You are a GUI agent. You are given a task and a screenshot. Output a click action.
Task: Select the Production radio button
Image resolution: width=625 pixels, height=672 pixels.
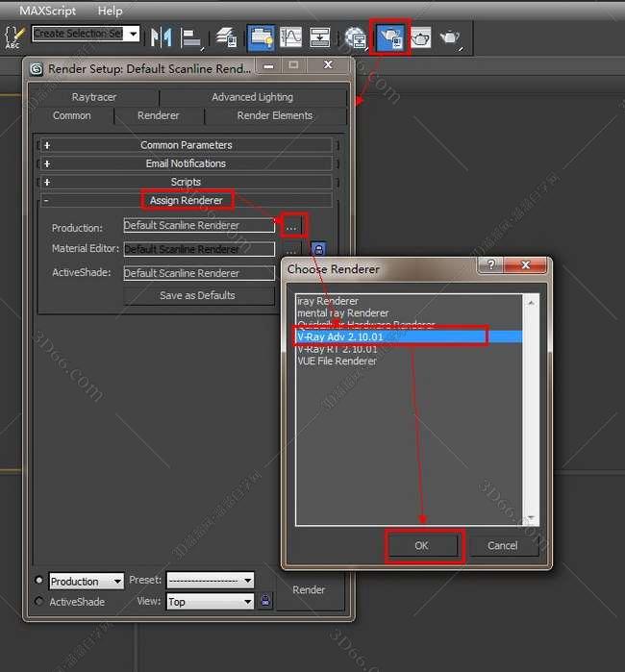click(39, 580)
